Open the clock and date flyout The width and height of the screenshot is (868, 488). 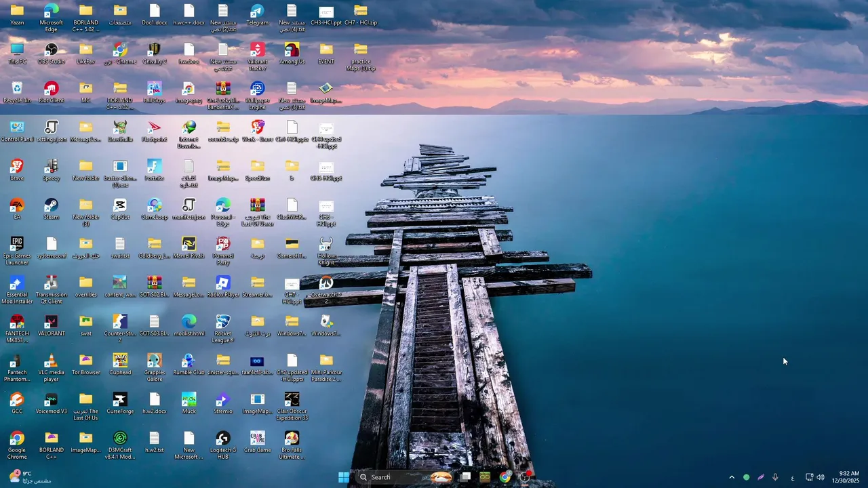[846, 477]
